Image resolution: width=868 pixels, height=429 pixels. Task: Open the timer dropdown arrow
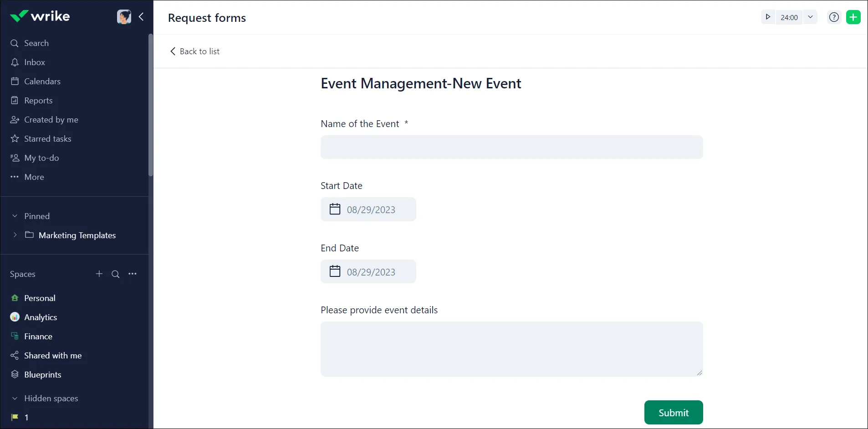coord(810,17)
